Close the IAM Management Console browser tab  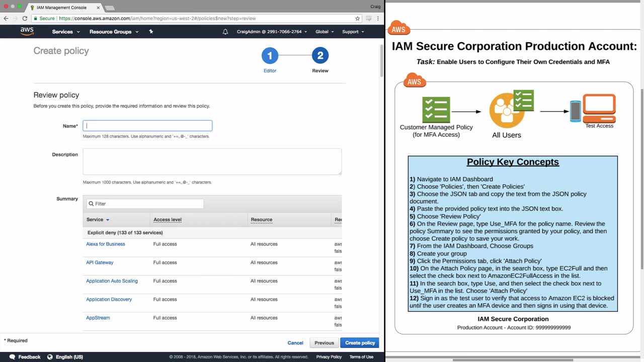coord(98,8)
